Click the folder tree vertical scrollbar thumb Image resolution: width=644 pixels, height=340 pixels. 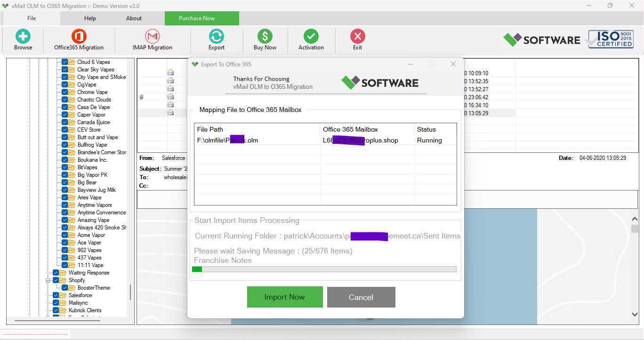tap(130, 293)
